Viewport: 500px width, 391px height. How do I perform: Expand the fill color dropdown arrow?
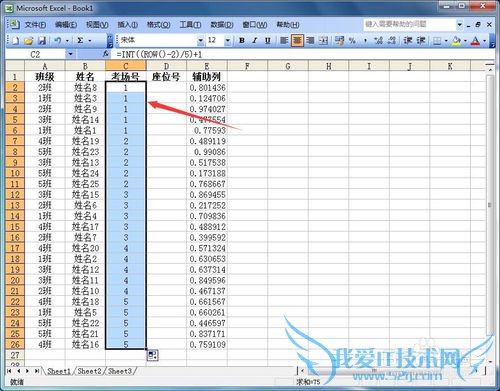(465, 41)
